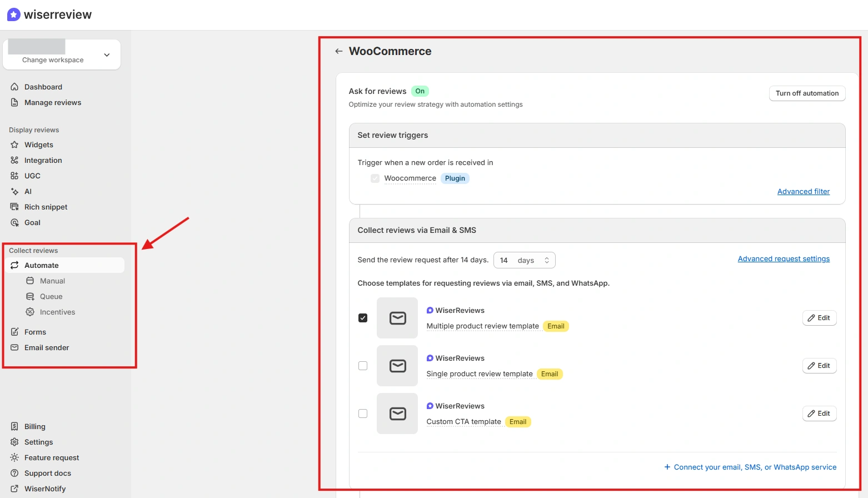Click the back arrow beside WooCommerce
868x498 pixels.
coord(338,51)
